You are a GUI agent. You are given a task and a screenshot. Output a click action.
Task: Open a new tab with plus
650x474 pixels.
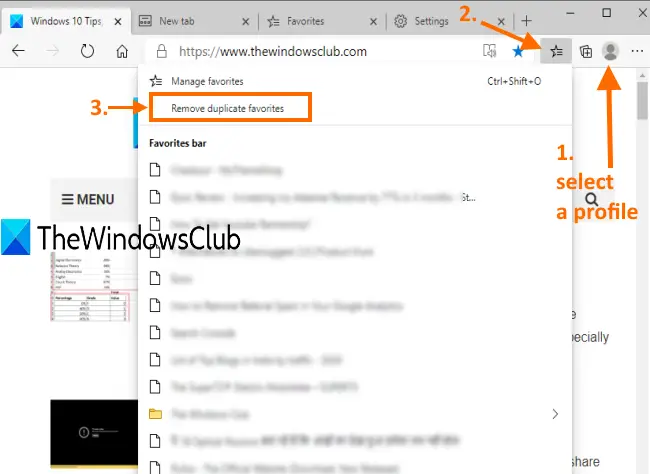pos(526,20)
